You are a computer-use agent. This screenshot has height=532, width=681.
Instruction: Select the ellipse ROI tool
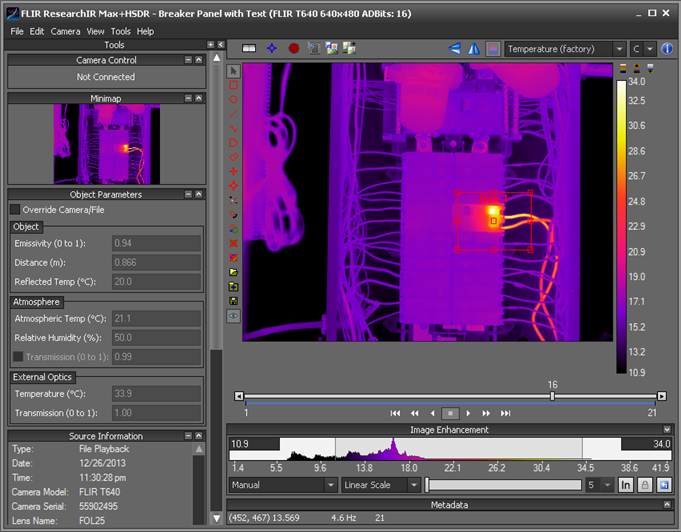click(x=233, y=99)
